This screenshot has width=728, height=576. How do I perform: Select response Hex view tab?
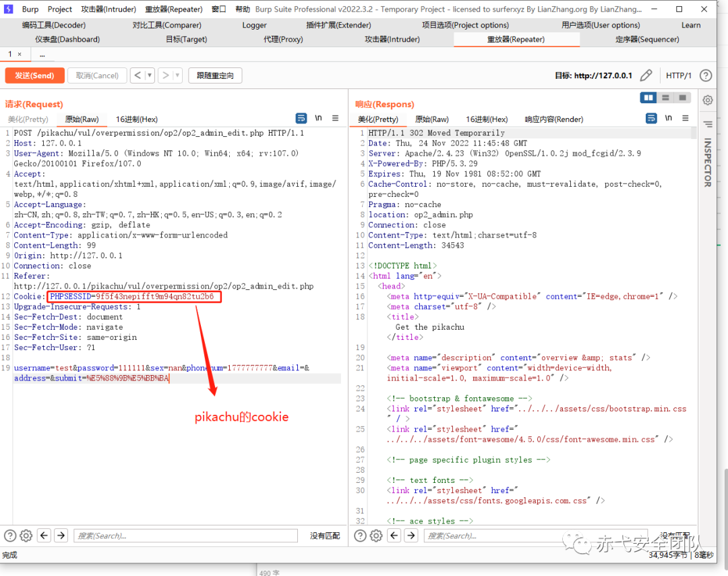[x=487, y=119]
